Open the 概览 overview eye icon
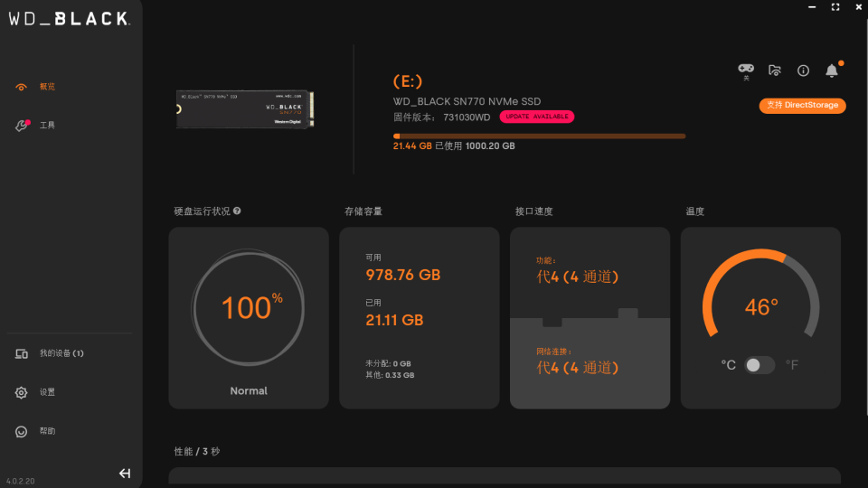Viewport: 868px width, 488px height. tap(21, 87)
